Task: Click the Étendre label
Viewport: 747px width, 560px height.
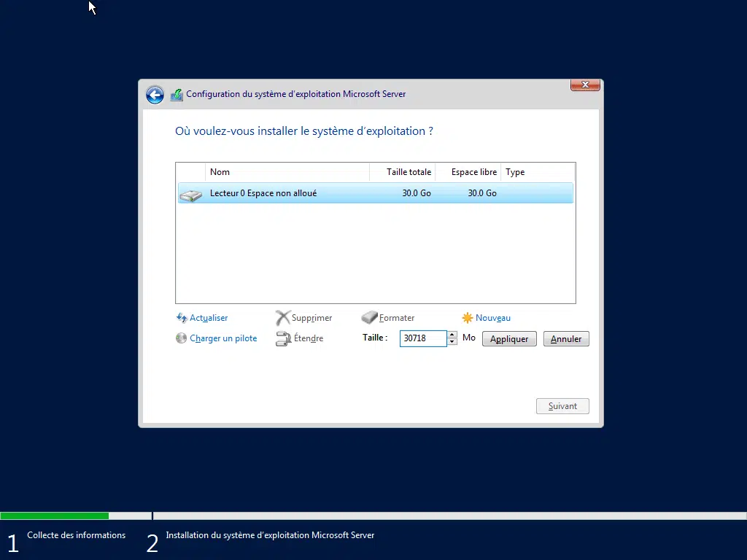Action: coord(309,338)
